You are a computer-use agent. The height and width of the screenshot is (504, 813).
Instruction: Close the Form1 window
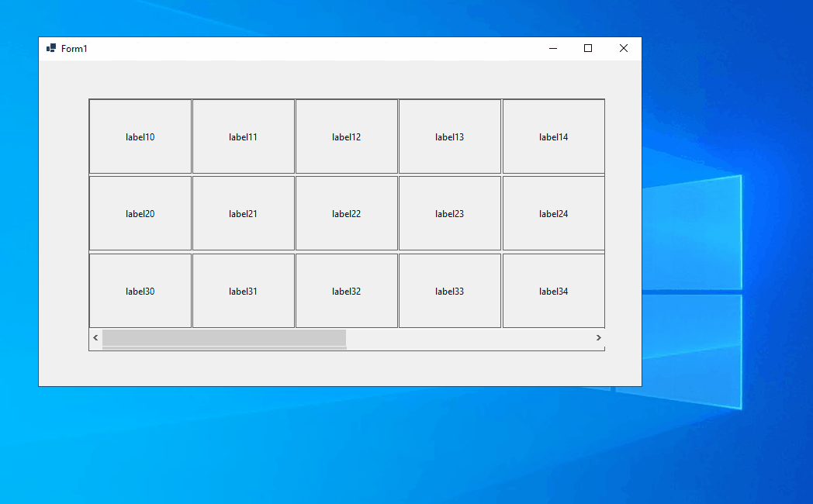click(624, 48)
